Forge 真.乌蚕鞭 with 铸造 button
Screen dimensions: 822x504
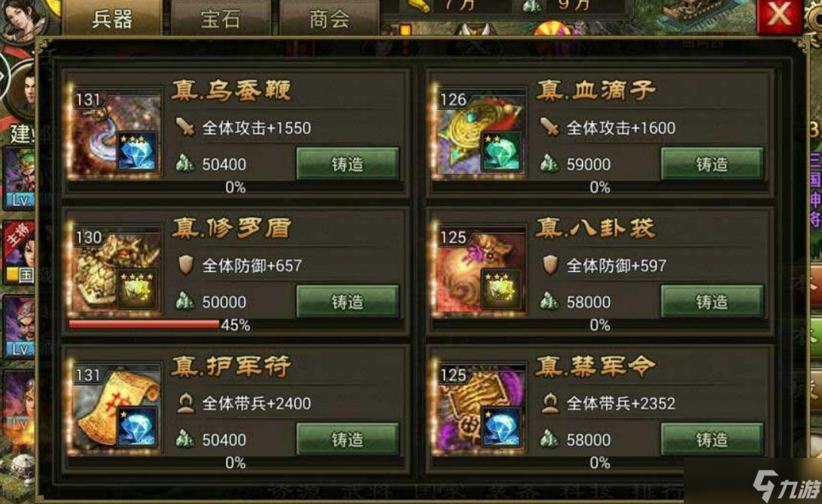[347, 164]
